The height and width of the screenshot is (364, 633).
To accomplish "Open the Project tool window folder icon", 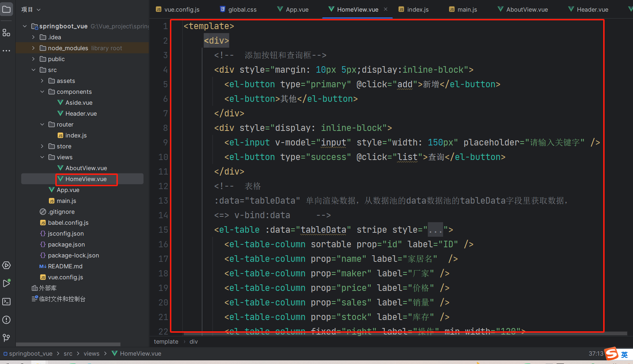I will 7,9.
